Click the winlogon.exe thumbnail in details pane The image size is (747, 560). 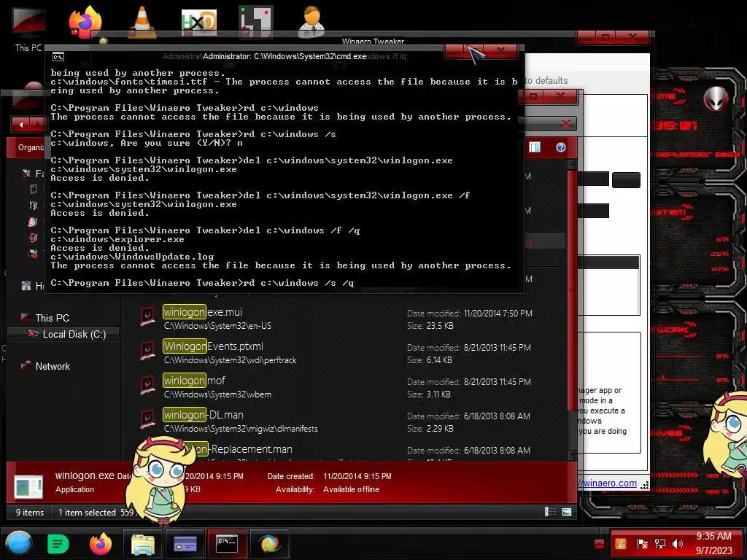coord(28,486)
